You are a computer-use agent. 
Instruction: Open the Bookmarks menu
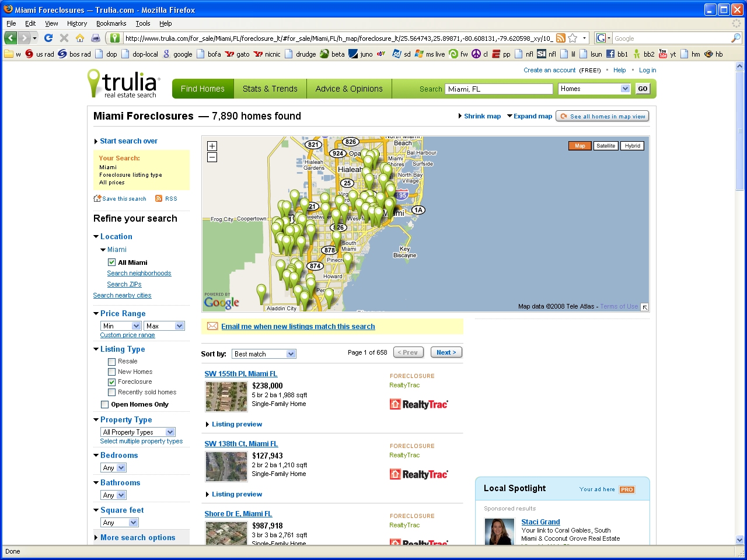point(111,23)
